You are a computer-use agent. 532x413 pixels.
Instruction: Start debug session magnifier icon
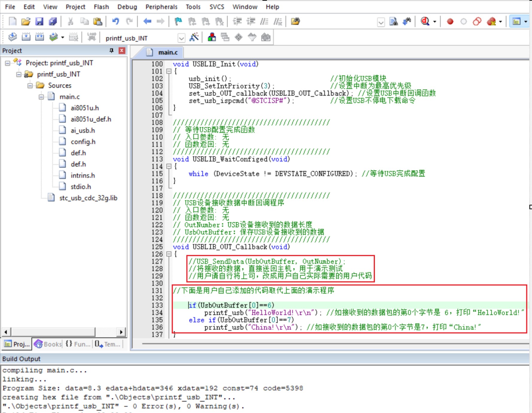425,22
